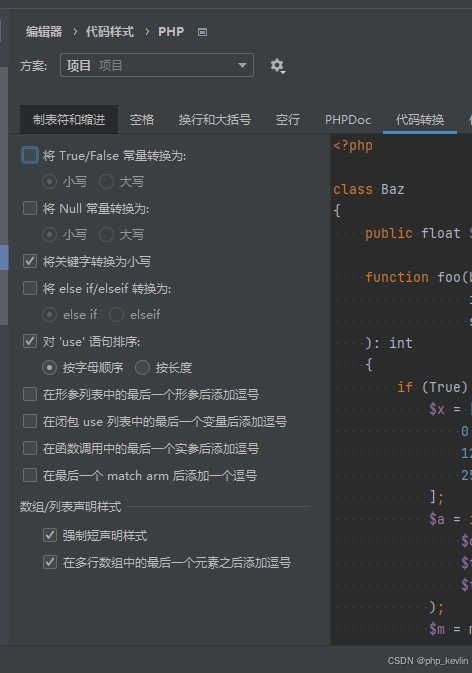Choose the 'else if' radio option
The image size is (472, 673).
(49, 315)
